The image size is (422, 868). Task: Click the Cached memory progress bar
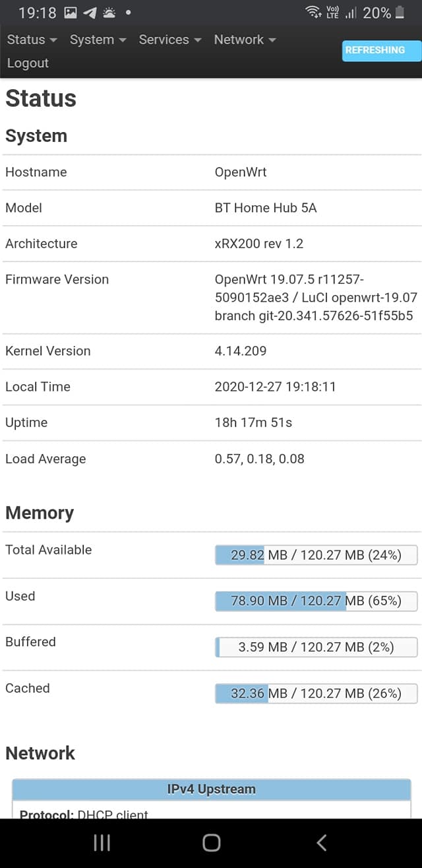tap(316, 694)
